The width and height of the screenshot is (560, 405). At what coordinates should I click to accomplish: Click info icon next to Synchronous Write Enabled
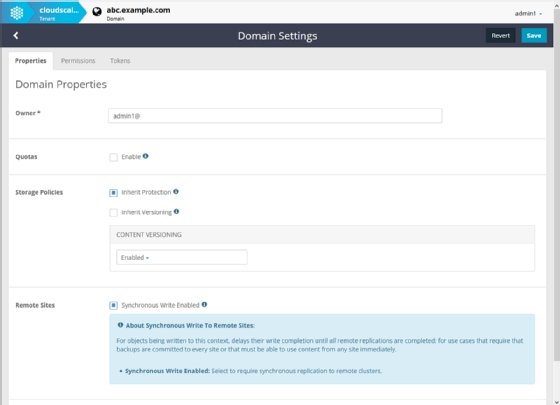click(204, 305)
